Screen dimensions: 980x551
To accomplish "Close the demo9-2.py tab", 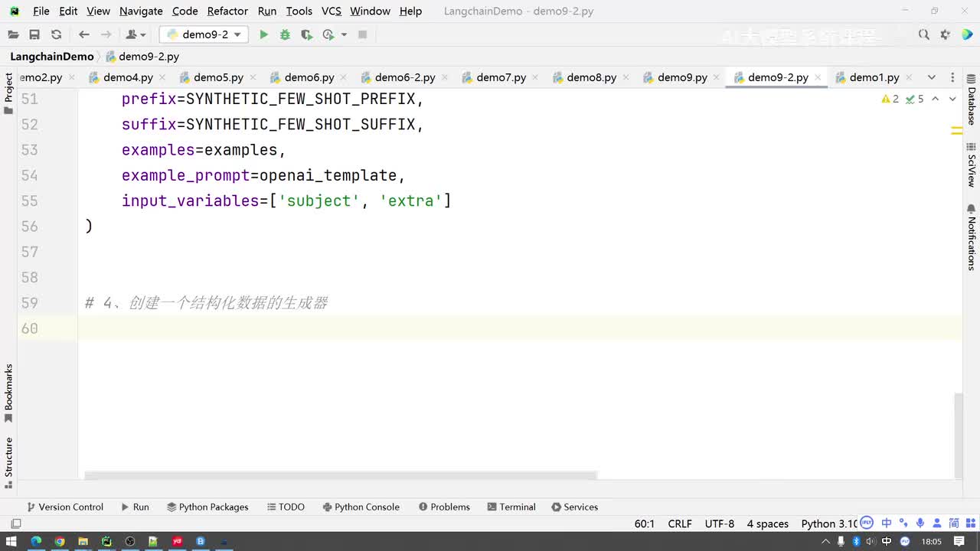I will coord(818,77).
